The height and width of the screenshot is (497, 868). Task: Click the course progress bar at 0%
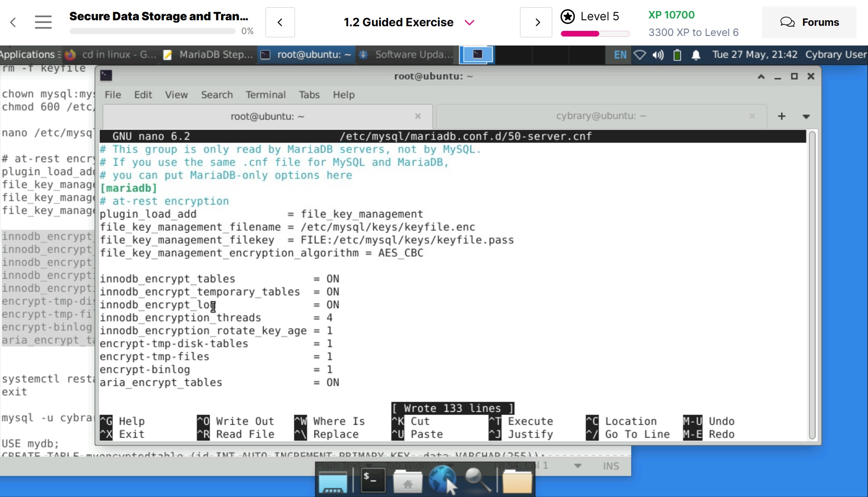[x=152, y=31]
